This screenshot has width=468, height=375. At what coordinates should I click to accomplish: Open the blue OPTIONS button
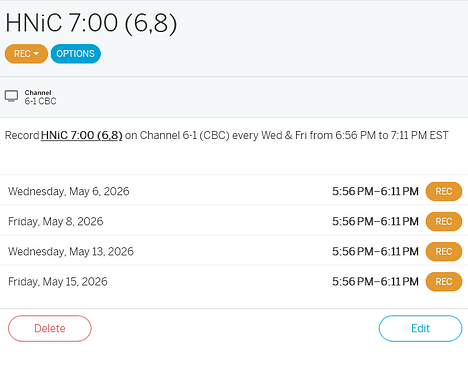click(x=76, y=54)
